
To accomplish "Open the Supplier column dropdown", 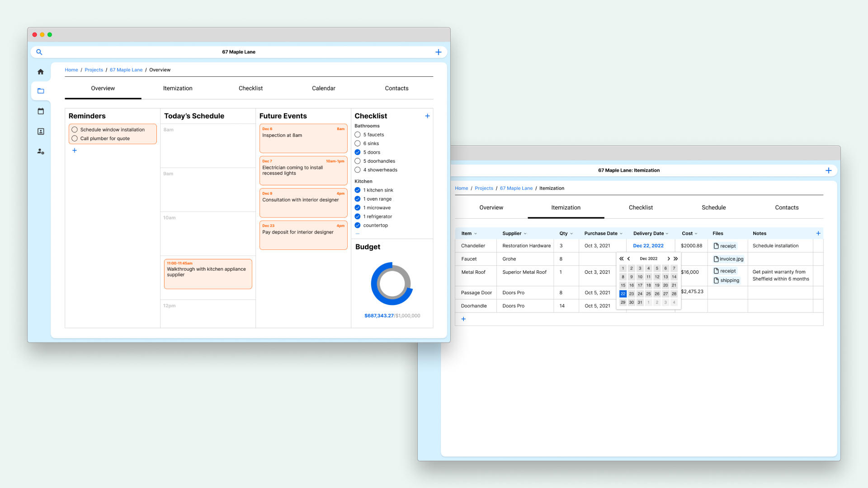I will point(525,234).
